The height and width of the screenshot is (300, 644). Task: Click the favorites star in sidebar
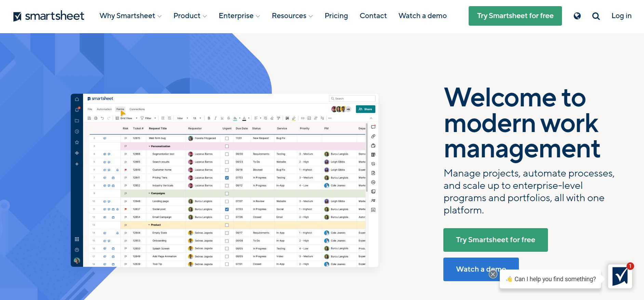(77, 142)
